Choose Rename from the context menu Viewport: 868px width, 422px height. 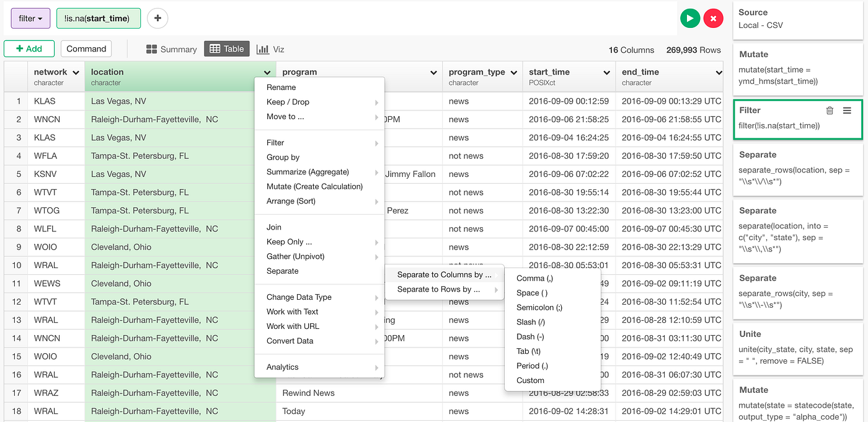319,88
